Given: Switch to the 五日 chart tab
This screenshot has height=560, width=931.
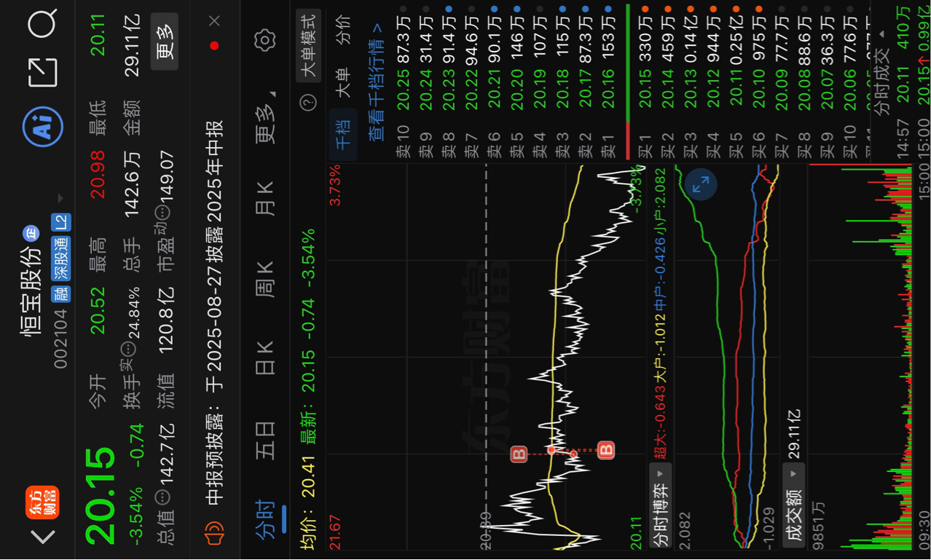Looking at the screenshot, I should click(265, 439).
